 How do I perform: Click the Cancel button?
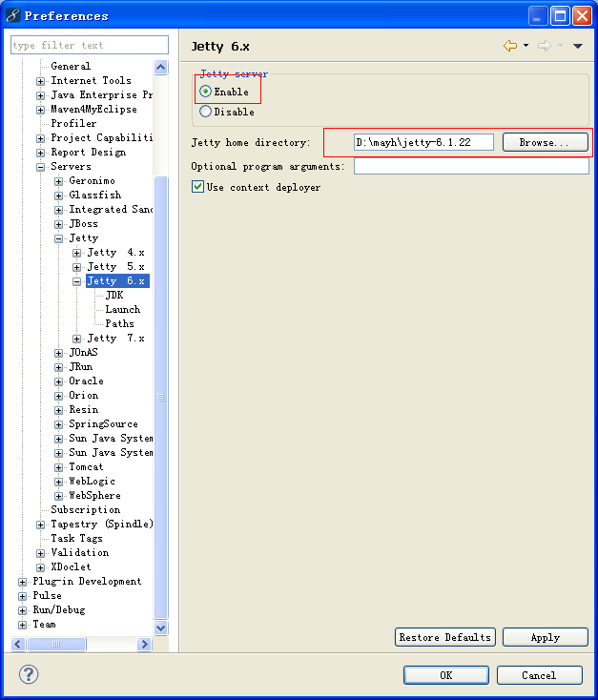click(x=540, y=675)
